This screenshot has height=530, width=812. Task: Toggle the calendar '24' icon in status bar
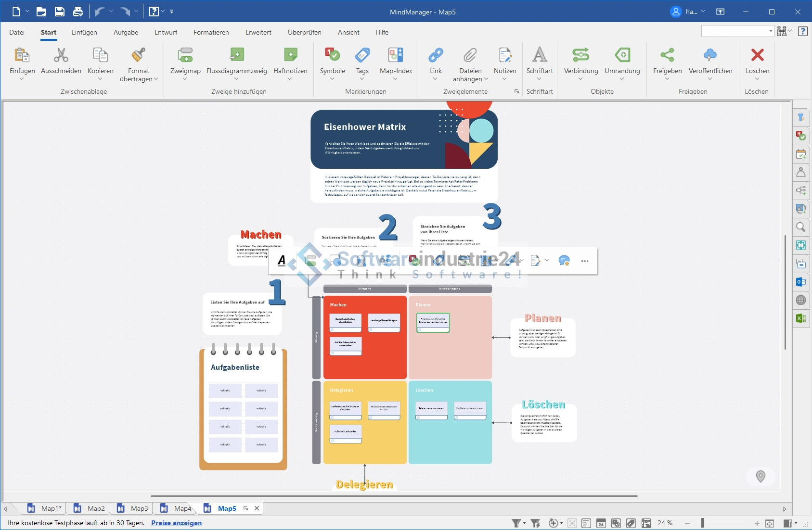pyautogui.click(x=601, y=523)
